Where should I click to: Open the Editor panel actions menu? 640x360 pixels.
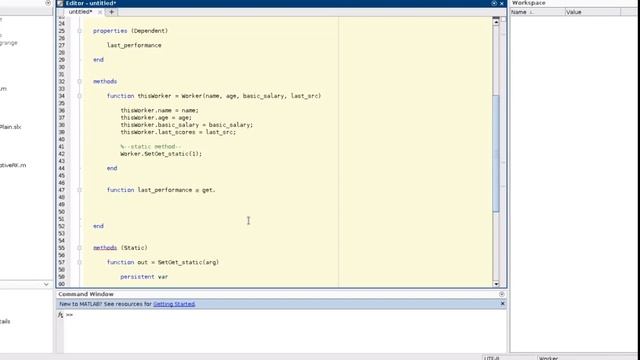[494, 3]
